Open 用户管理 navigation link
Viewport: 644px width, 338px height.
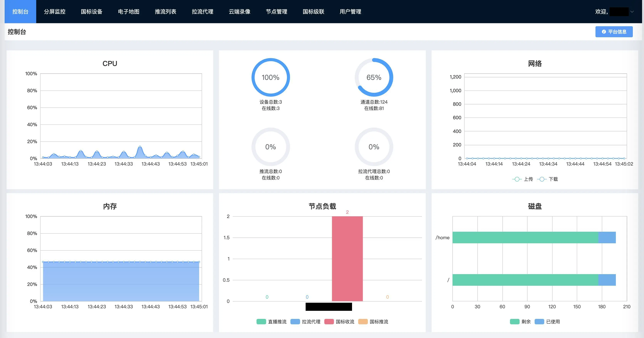350,12
